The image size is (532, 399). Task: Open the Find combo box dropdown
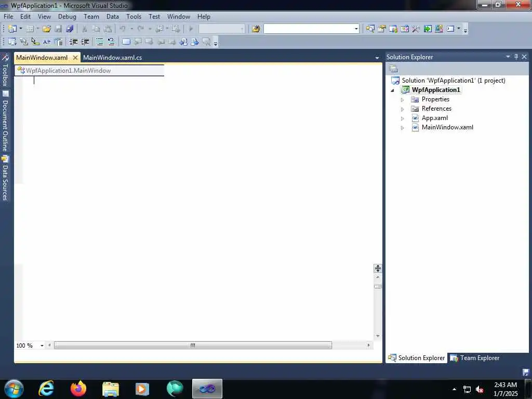click(x=356, y=29)
